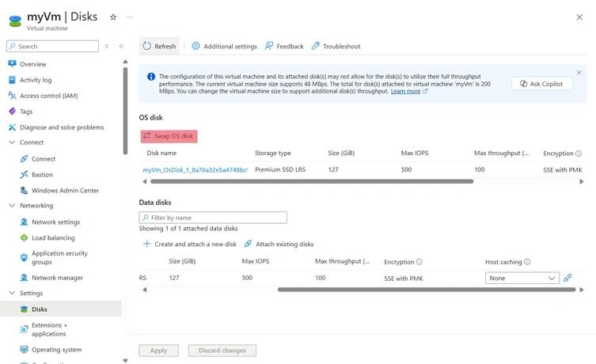The width and height of the screenshot is (596, 364).
Task: Open Diagnose and solve problems
Action: pos(62,127)
